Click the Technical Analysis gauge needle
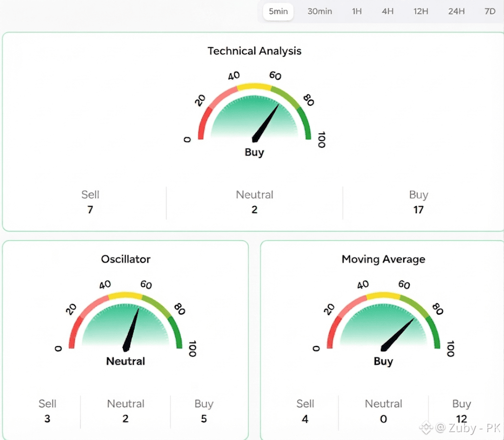Viewport: 504px width, 440px height. (265, 124)
